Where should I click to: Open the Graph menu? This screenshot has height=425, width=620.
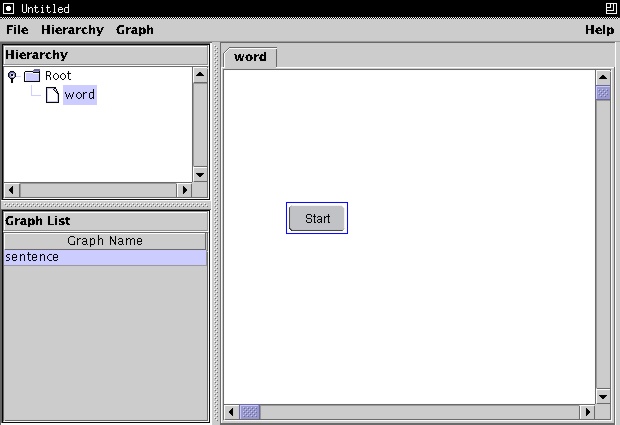click(x=135, y=30)
